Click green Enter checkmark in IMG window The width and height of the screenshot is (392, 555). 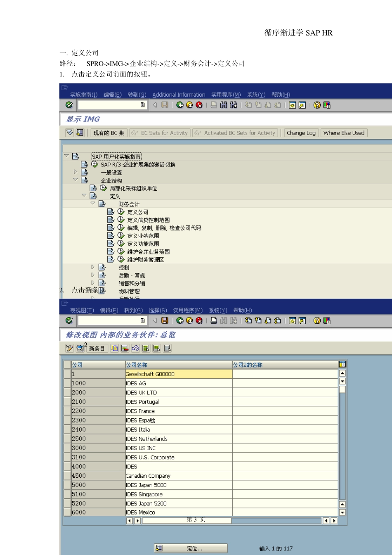point(69,105)
